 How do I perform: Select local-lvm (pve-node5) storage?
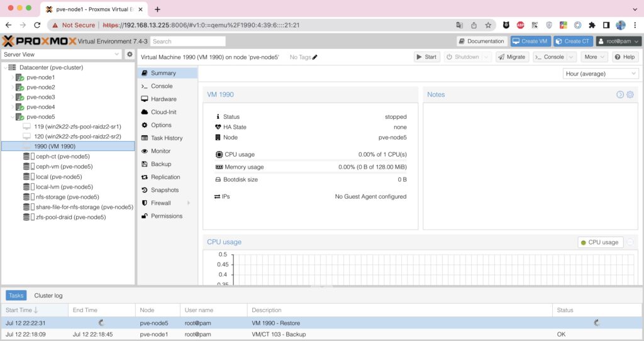tap(64, 187)
